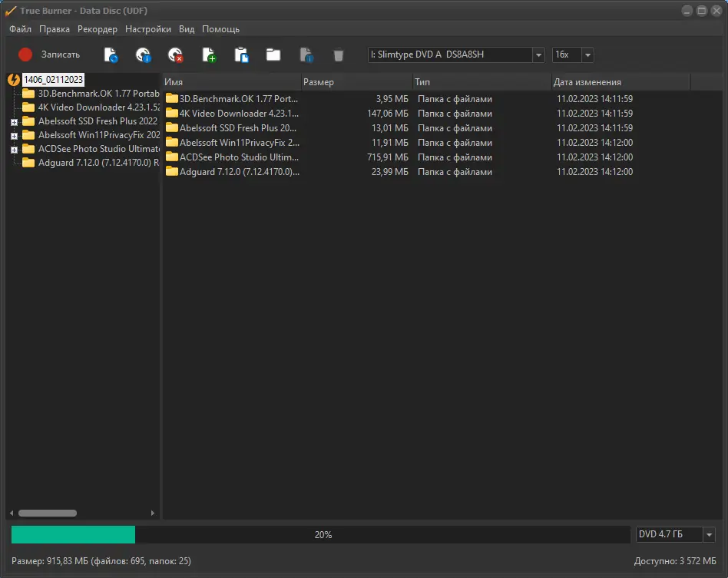Click the disc label field 1406_02112023
This screenshot has height=578, width=728.
[x=54, y=80]
